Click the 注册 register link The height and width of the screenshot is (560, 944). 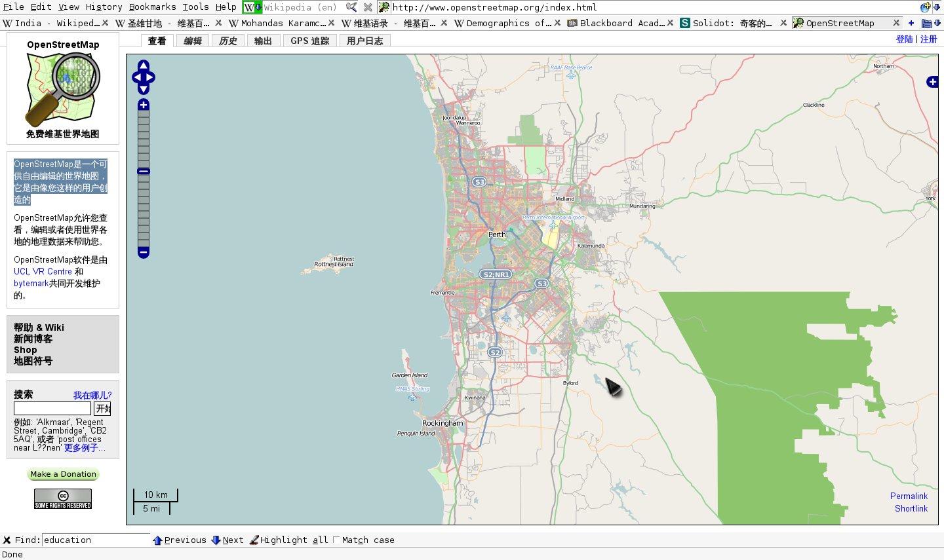[x=929, y=39]
